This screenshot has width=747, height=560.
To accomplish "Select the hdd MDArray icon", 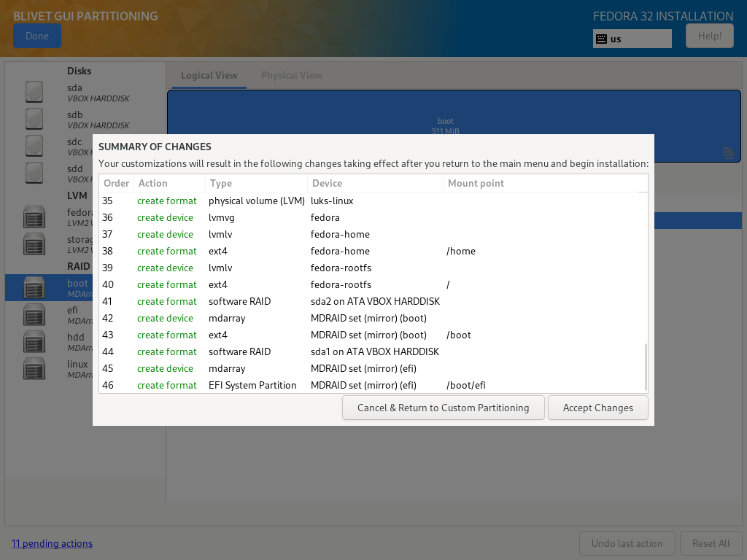I will tap(34, 341).
